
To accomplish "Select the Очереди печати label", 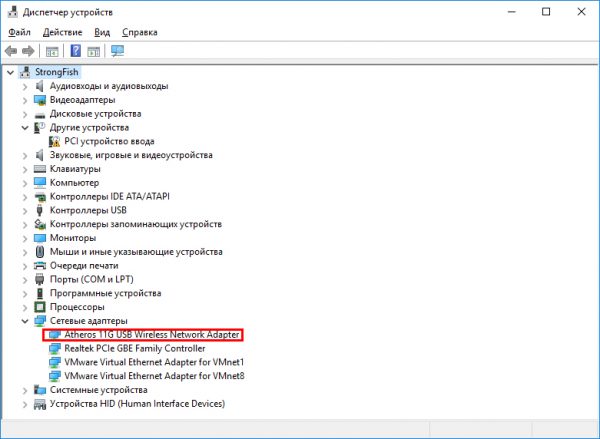I will point(84,266).
